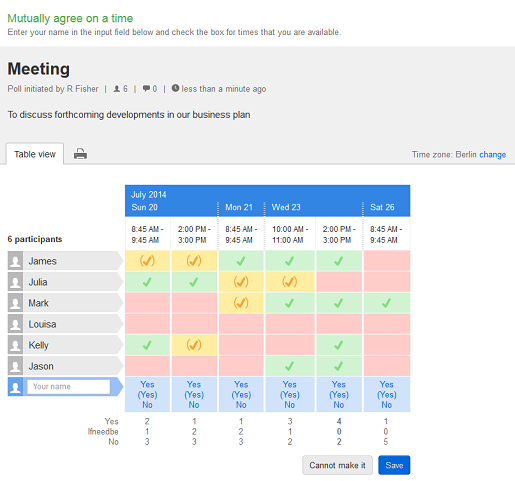Click Julia's participant avatar icon

point(15,282)
